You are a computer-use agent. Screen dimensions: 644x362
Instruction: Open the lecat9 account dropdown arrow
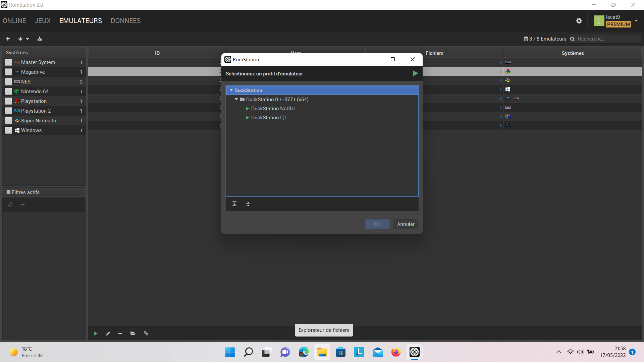pos(636,20)
